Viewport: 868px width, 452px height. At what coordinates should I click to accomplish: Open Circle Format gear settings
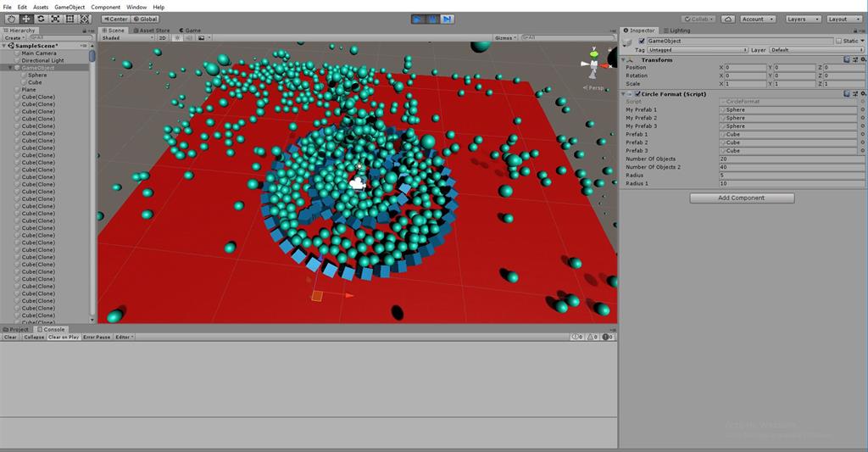click(x=862, y=94)
